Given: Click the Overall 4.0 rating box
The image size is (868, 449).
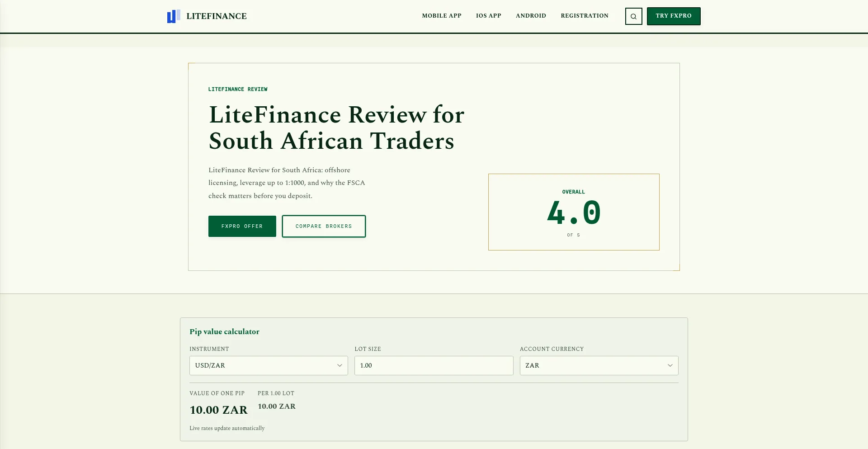Looking at the screenshot, I should (574, 212).
